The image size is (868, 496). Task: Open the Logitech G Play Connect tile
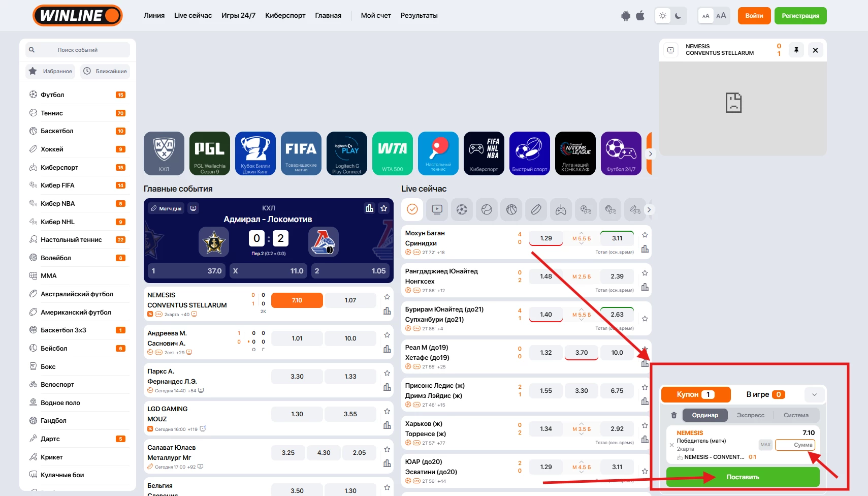347,153
